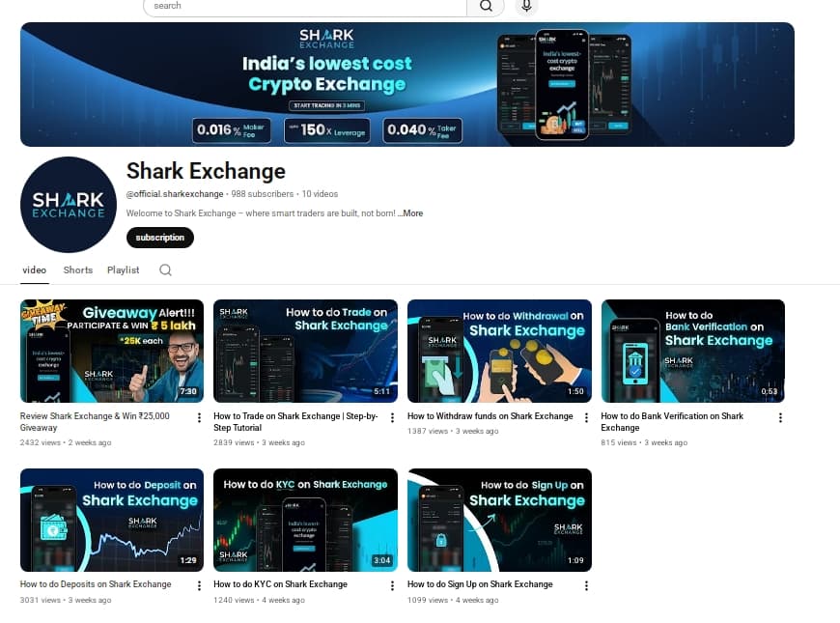
Task: Click the 10 videos count text
Action: coord(320,194)
